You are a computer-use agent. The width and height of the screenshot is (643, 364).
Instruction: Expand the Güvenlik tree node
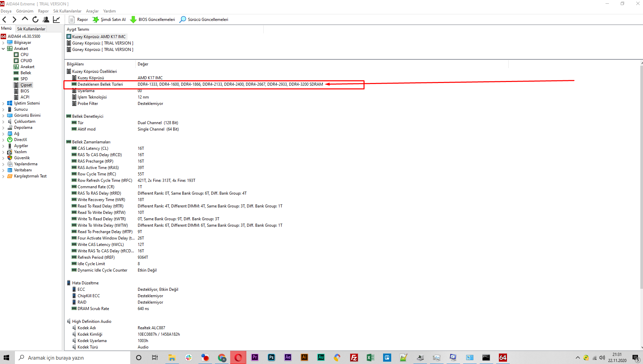[x=3, y=158]
